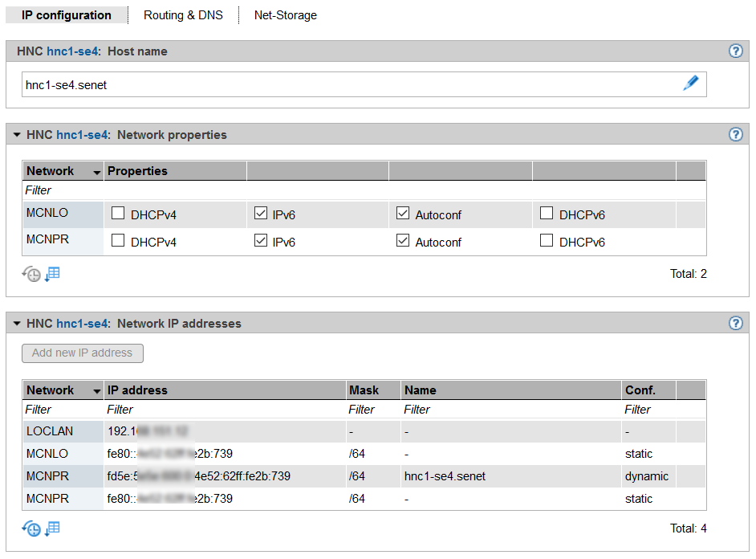756x559 pixels.
Task: Collapse the Network IP addresses section
Action: (17, 324)
